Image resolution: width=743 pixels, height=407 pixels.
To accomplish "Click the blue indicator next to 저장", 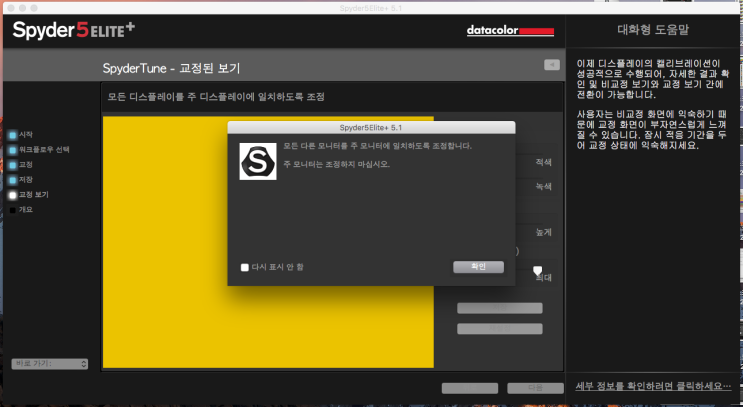I will pos(13,181).
